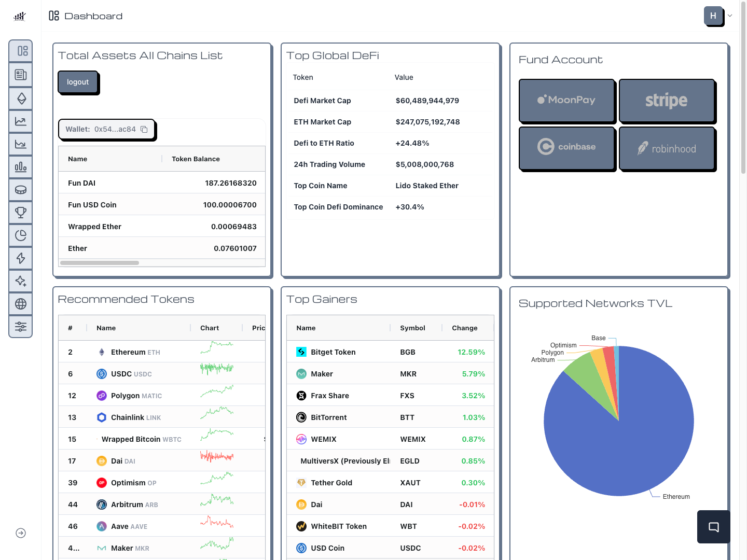Image resolution: width=747 pixels, height=560 pixels.
Task: Open the rising line chart sidebar icon
Action: [21, 121]
